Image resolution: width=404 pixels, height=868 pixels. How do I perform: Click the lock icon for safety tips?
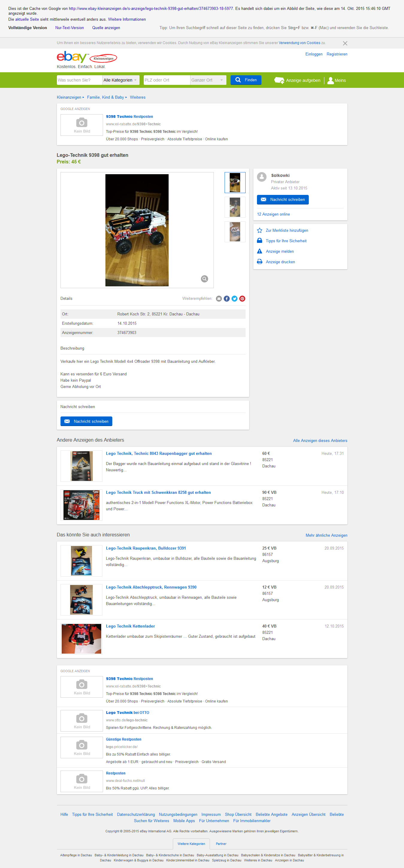[x=260, y=240]
